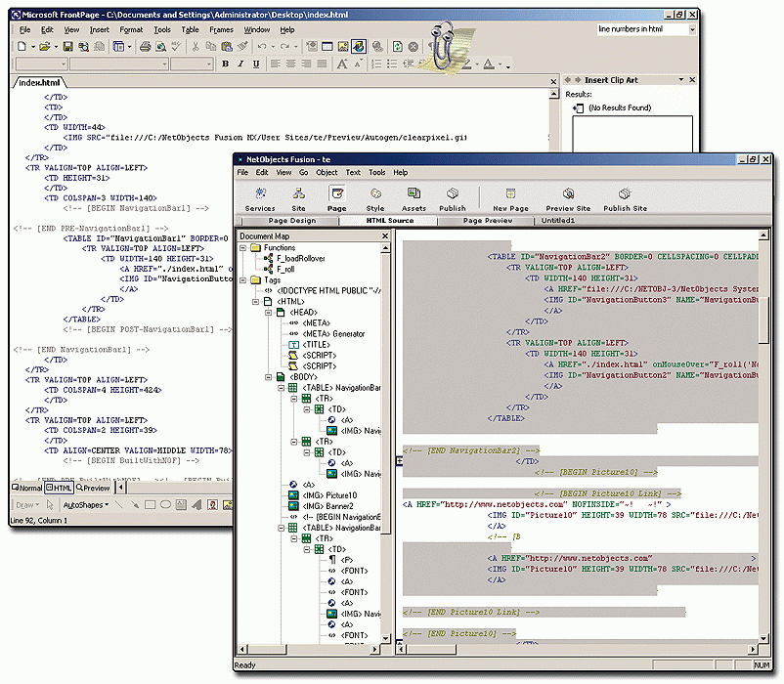The width and height of the screenshot is (784, 684).
Task: Toggle Align Left in FrontPage formatting bar
Action: tap(275, 64)
